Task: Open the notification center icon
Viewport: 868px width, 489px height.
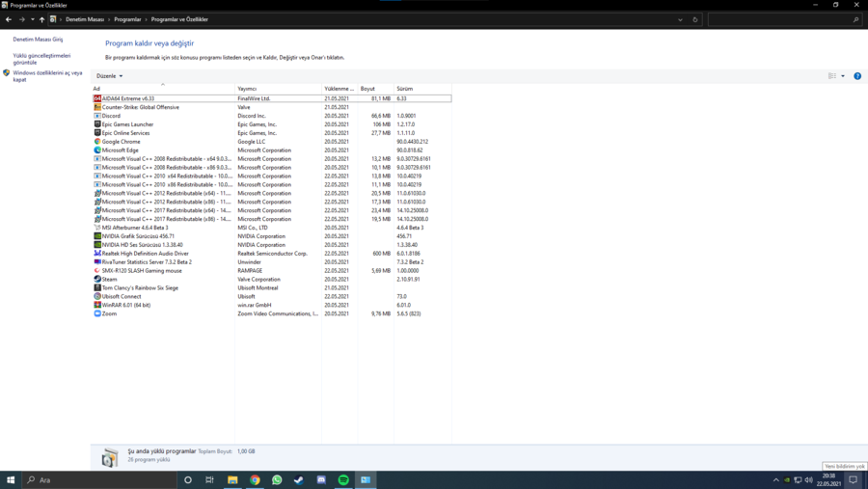Action: 854,480
